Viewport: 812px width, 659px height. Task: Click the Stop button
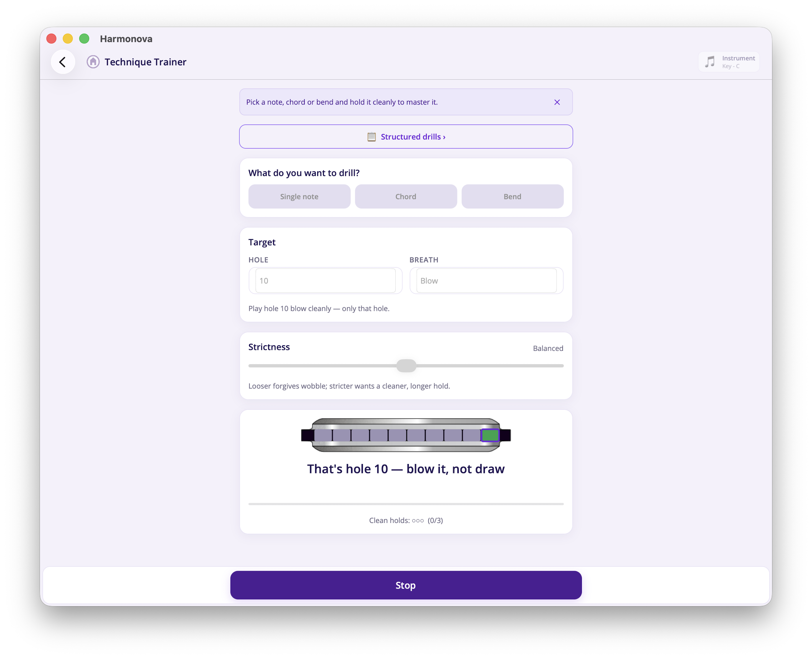tap(406, 585)
